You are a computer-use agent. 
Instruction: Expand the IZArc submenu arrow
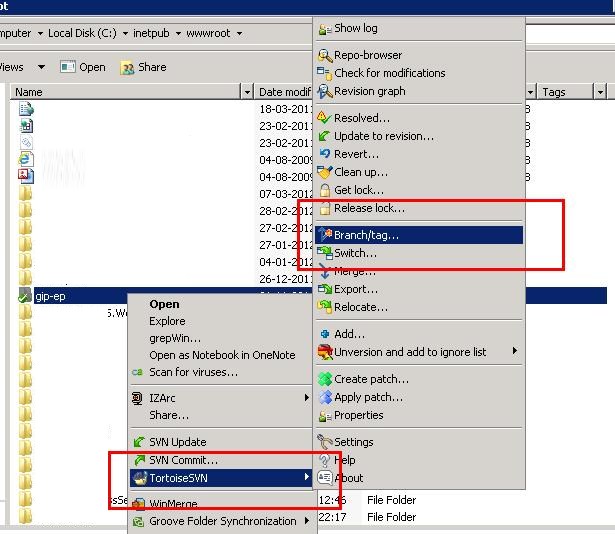click(307, 397)
